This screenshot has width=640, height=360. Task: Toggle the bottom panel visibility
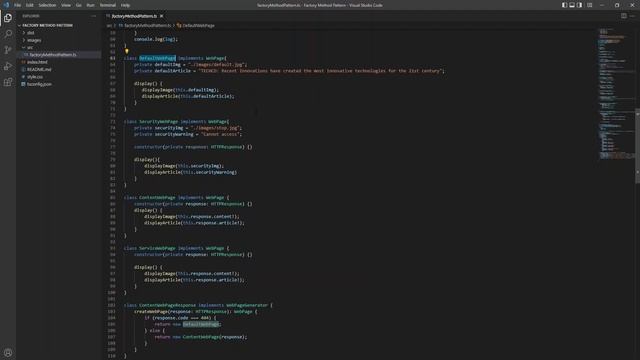tap(572, 5)
